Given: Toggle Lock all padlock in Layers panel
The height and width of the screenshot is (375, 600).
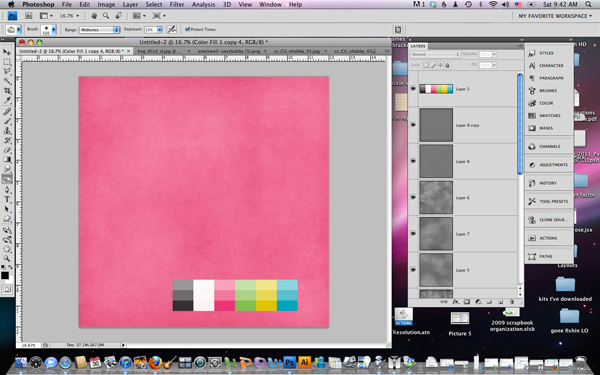Looking at the screenshot, I should click(447, 65).
